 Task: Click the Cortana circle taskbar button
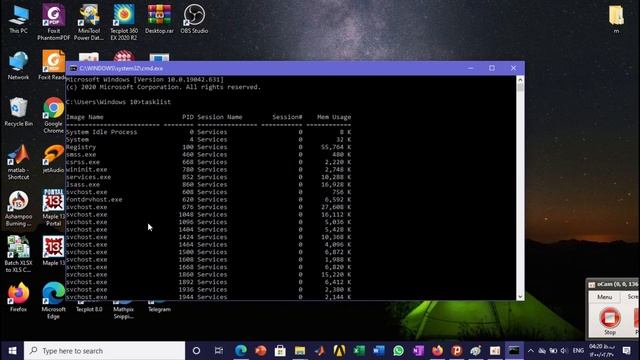[196, 351]
